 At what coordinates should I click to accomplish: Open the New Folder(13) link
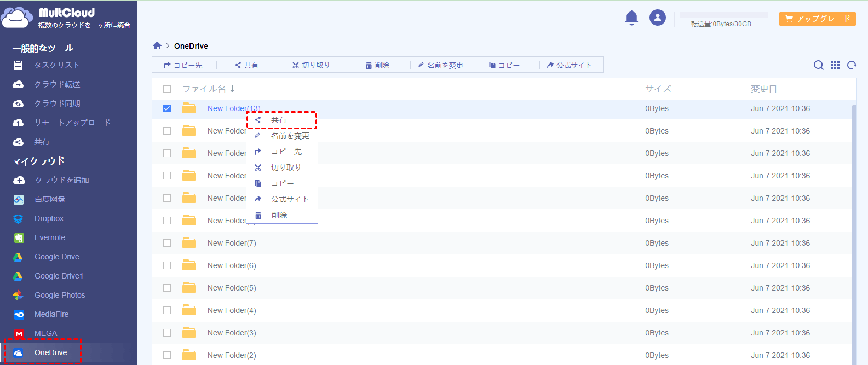tap(234, 108)
